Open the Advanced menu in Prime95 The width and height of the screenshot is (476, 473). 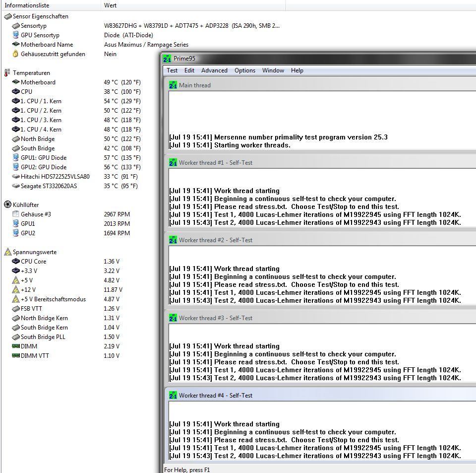click(214, 70)
